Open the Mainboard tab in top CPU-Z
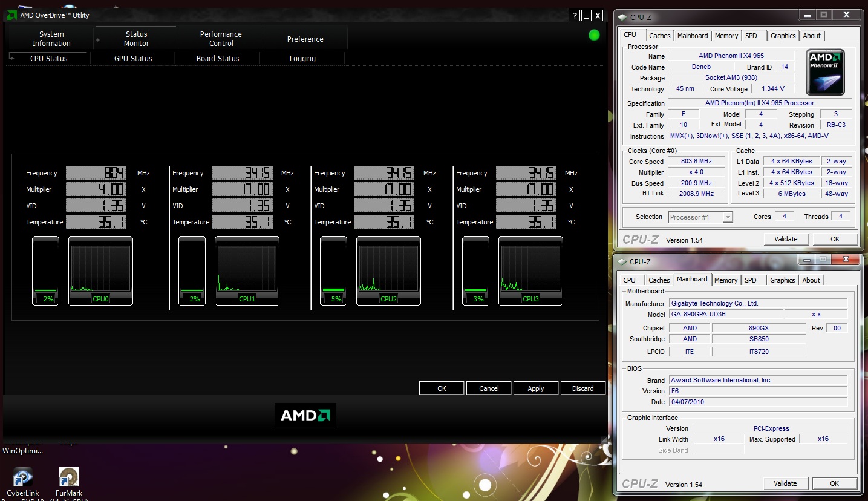This screenshot has width=868, height=501. point(693,36)
